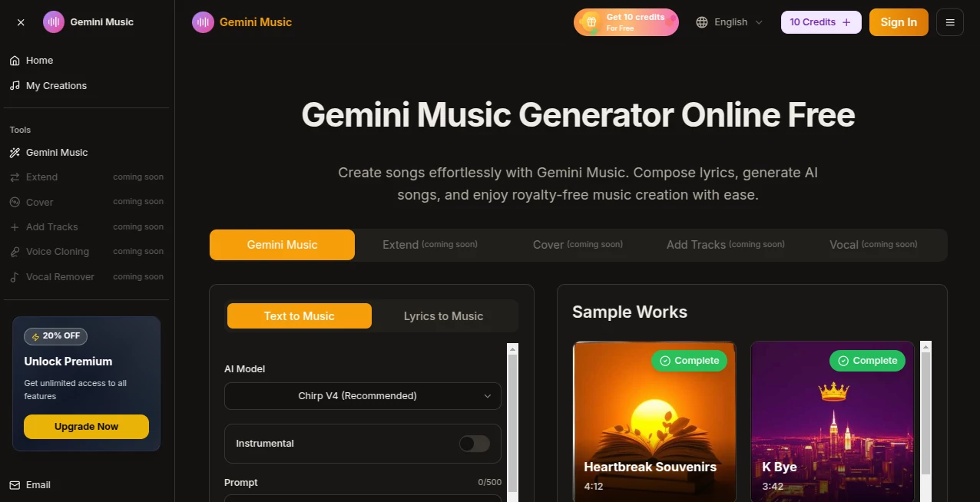Open My Creations from the sidebar

[15, 85]
